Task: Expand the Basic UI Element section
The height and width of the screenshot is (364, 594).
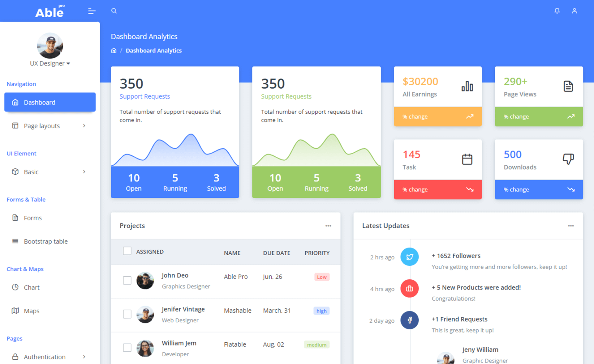Action: [x=48, y=171]
